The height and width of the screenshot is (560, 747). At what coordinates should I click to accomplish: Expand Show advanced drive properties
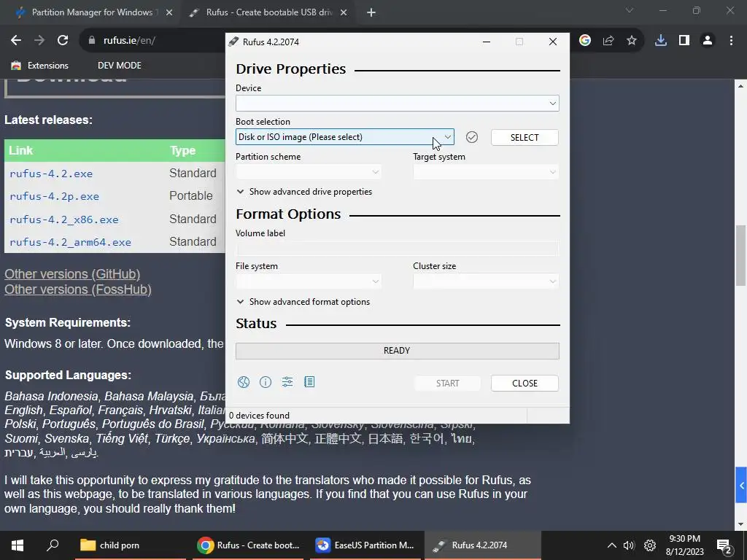click(x=304, y=192)
